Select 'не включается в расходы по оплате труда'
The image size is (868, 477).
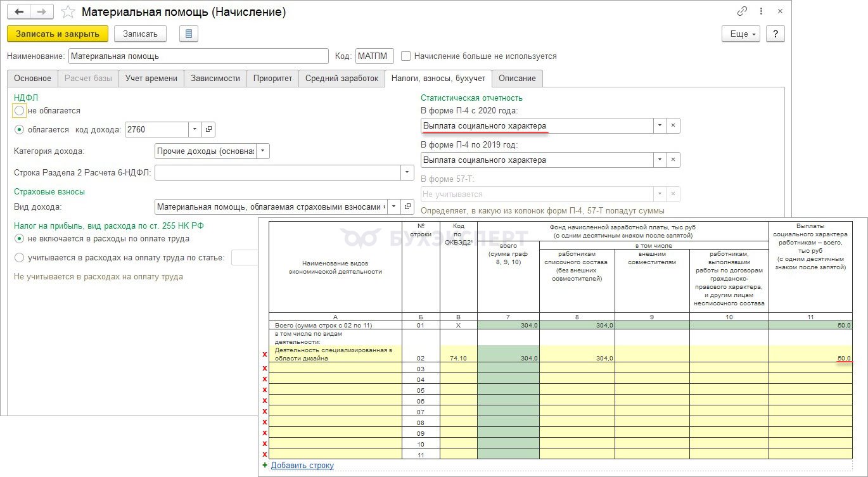point(20,239)
